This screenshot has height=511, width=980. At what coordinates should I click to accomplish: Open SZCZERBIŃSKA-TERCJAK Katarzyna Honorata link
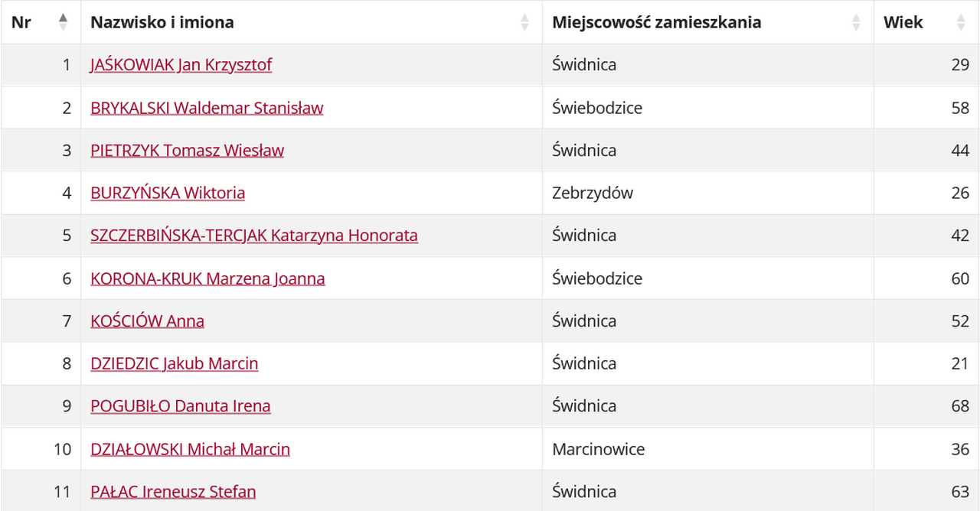254,236
